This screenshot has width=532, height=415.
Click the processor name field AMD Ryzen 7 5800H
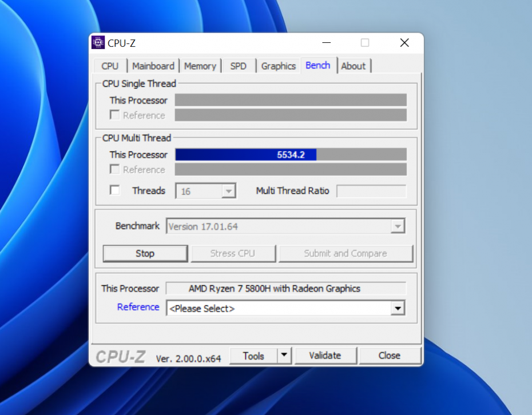click(x=285, y=289)
